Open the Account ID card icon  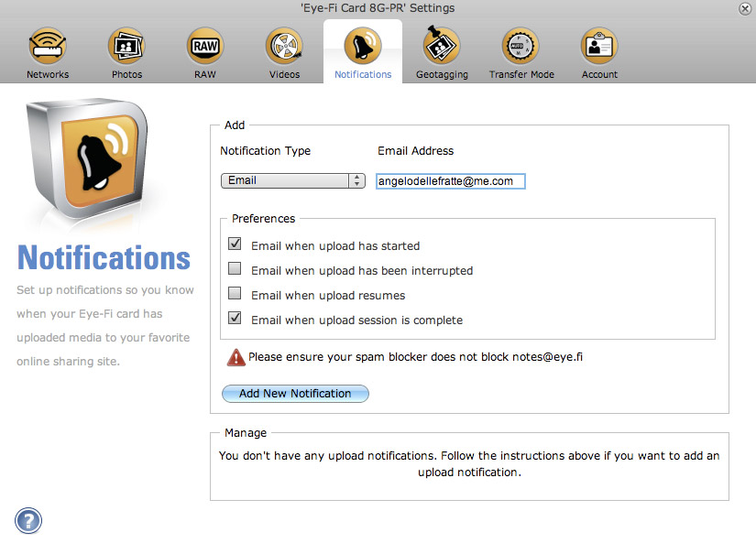click(x=599, y=46)
